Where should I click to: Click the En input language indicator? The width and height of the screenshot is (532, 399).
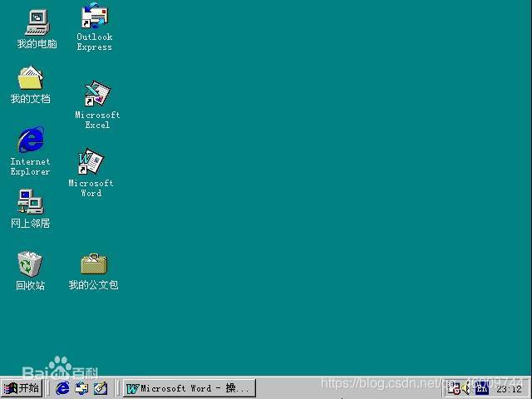482,388
